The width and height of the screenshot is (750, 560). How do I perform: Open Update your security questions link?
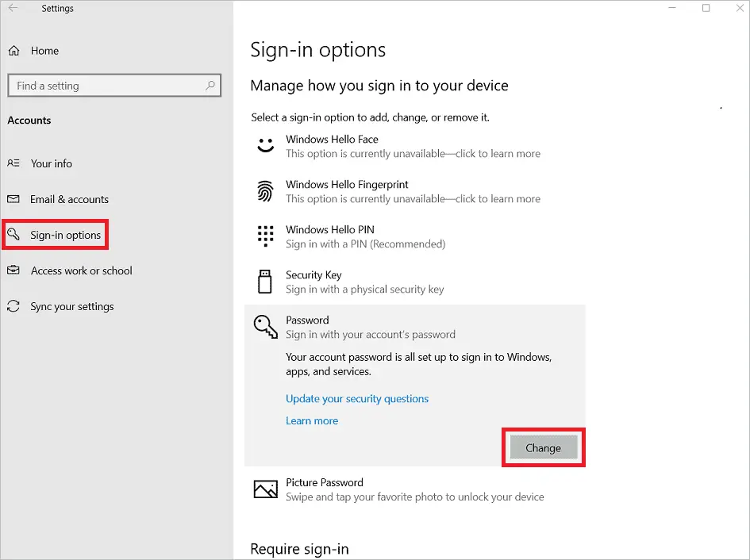[x=357, y=399]
